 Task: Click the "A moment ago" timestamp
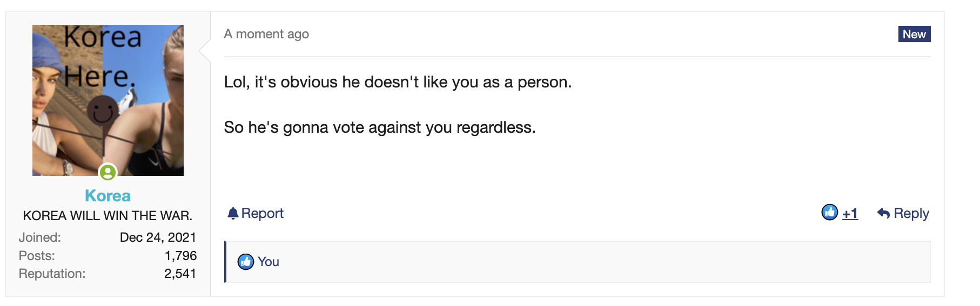point(266,34)
